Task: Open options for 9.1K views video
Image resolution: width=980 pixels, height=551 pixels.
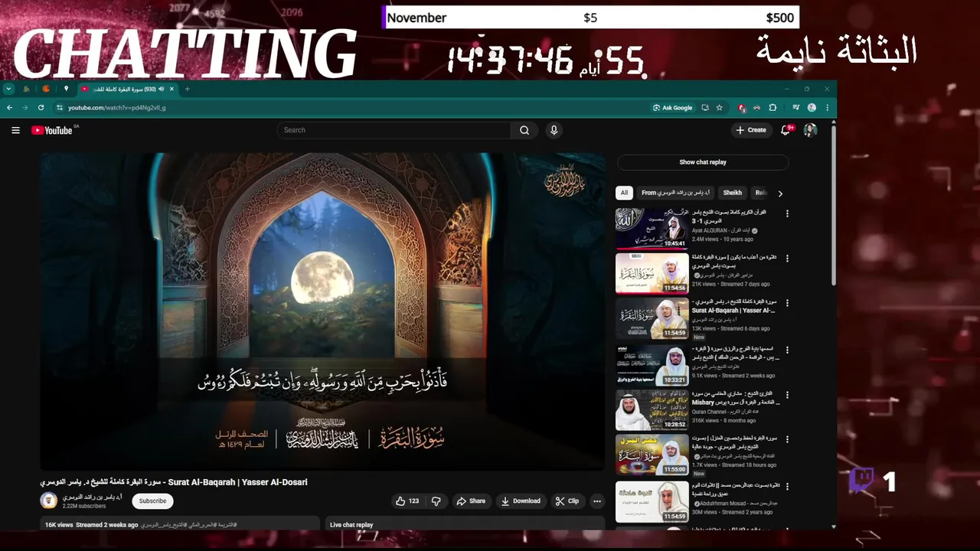Action: click(x=787, y=350)
